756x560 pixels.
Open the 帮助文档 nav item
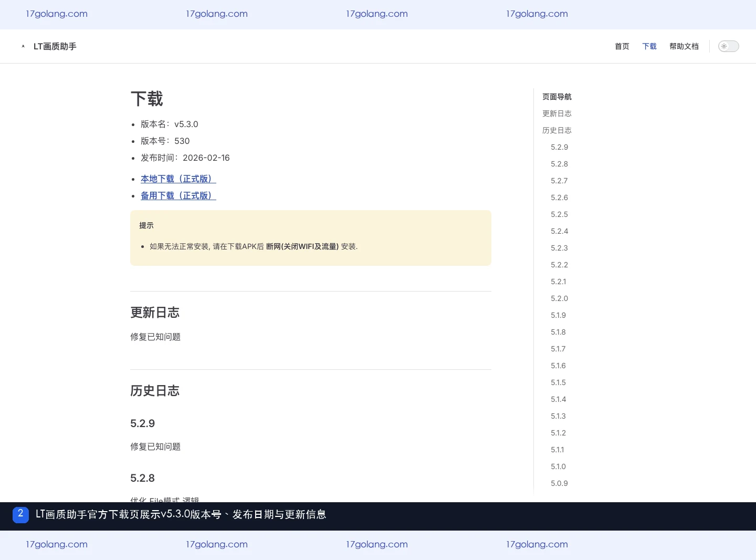click(684, 46)
